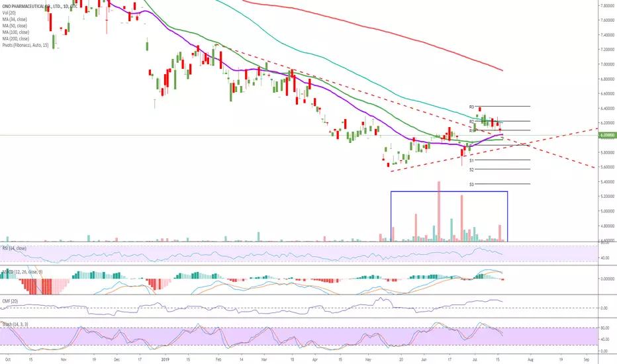Screen dimensions: 617x364
Task: Click the 6.600000 price axis label
Action: coord(608,94)
